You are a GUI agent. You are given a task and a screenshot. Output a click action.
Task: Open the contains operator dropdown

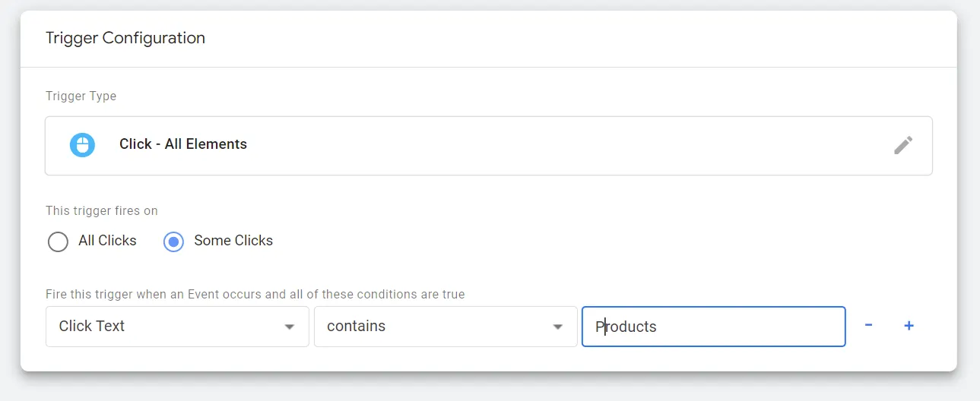point(445,327)
